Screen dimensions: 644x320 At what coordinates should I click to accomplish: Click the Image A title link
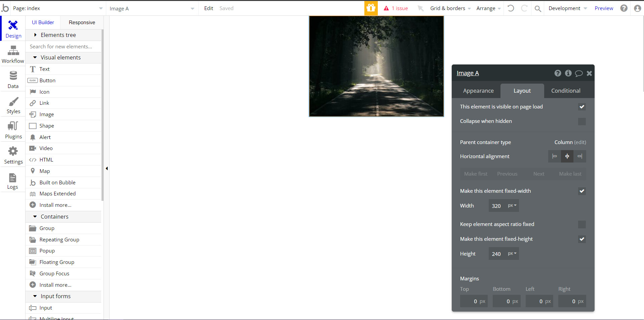(468, 73)
